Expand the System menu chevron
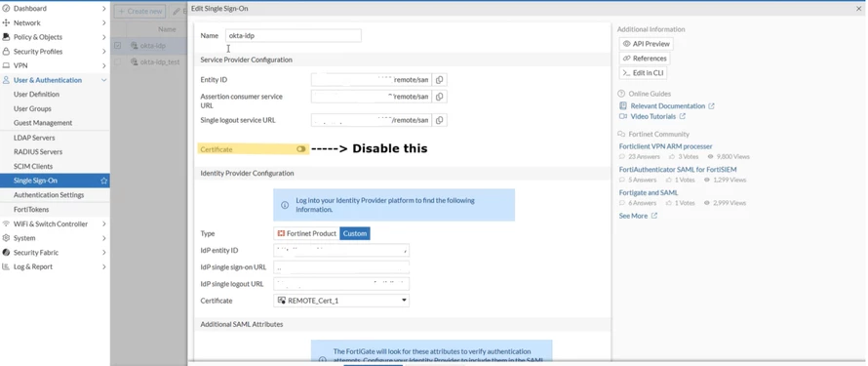This screenshot has height=366, width=868. tap(104, 238)
